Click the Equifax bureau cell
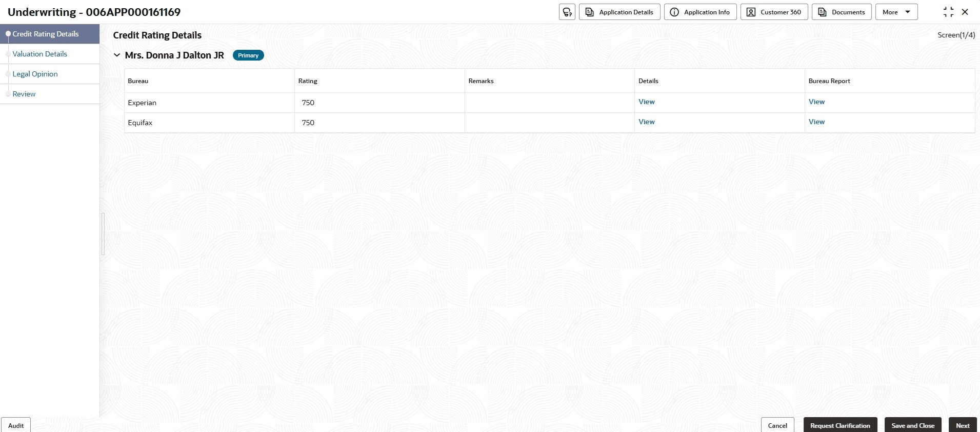 209,123
